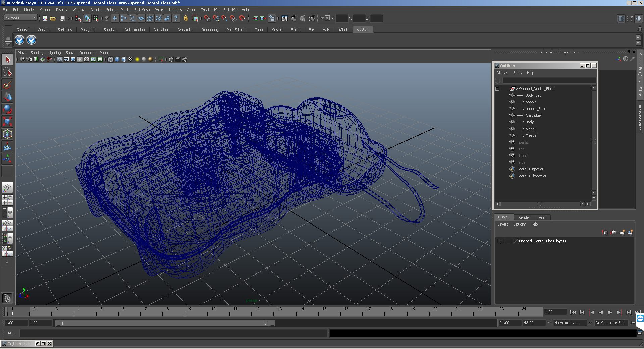Viewport: 644px width, 349px height.
Task: Activate the Move tool in toolbox
Action: click(x=7, y=96)
